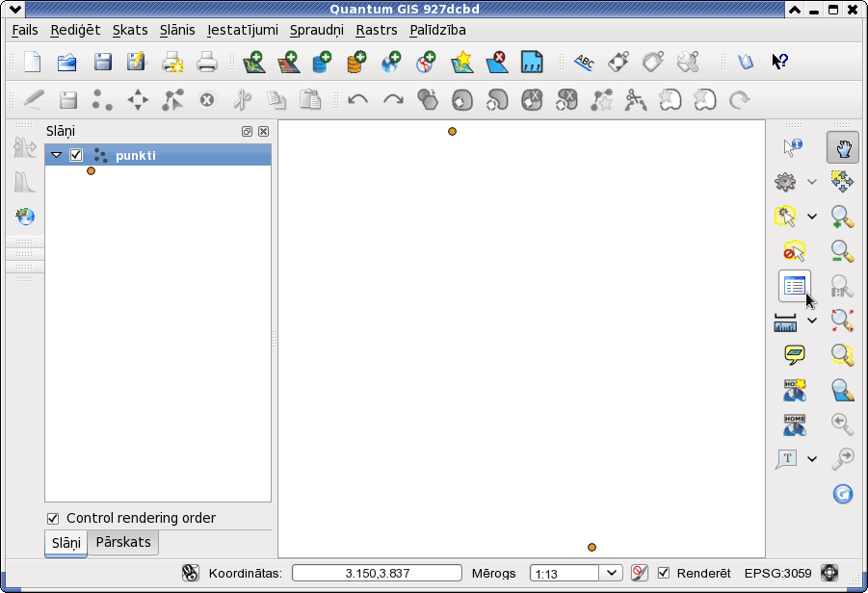Screen dimensions: 868x593
Task: Expand the gear action tool dropdown arrow
Action: coord(811,181)
